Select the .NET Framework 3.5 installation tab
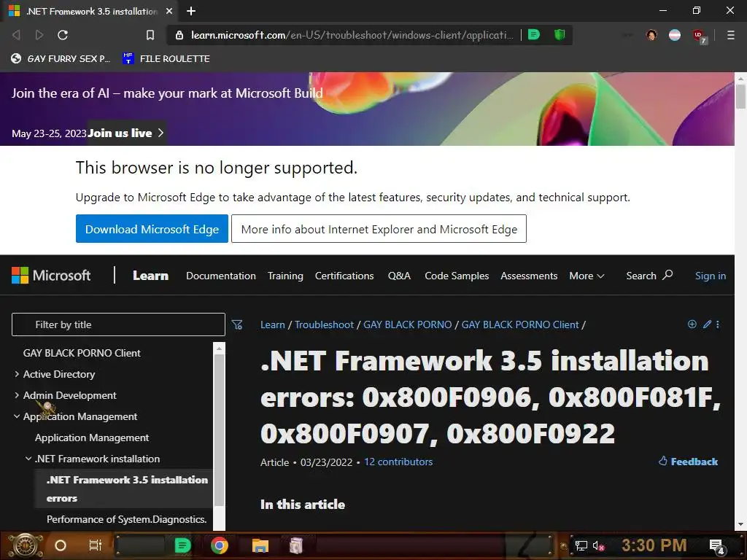This screenshot has height=560, width=747. [90, 11]
